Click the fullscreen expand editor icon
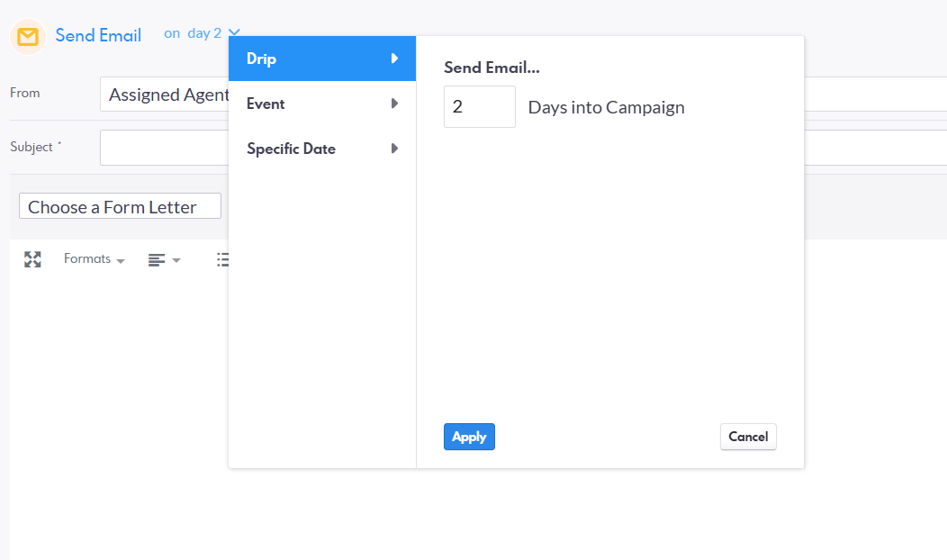 32,259
